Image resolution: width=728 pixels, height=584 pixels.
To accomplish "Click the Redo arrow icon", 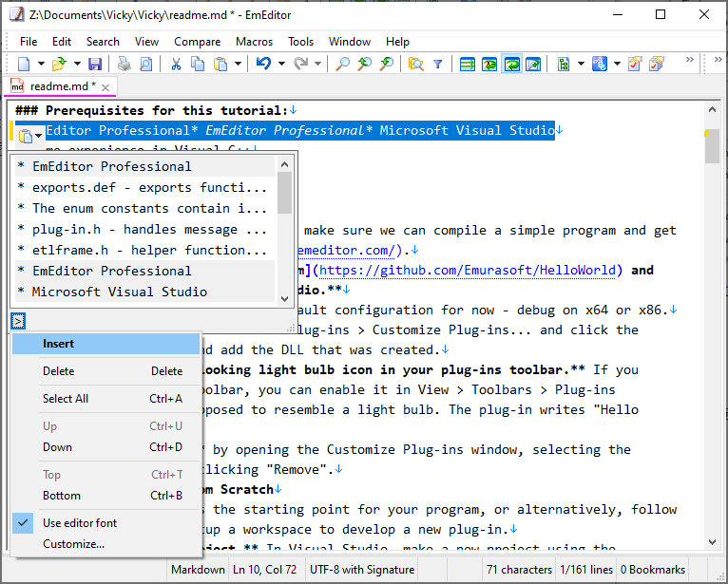I will (x=301, y=64).
